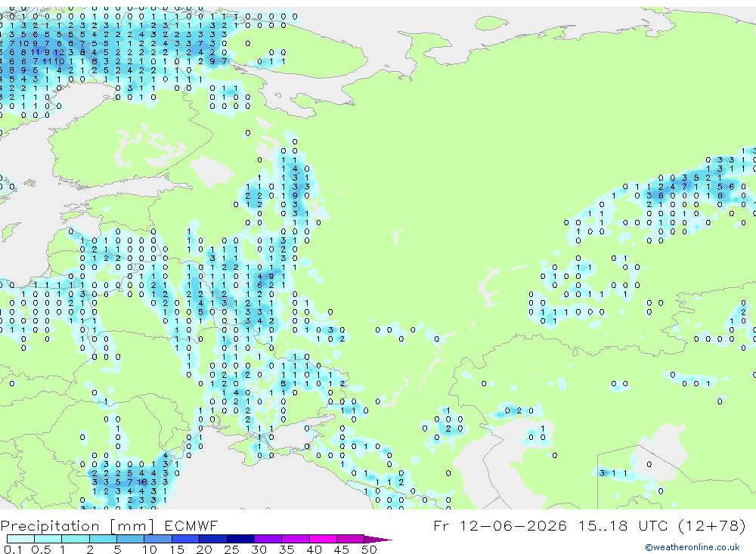
Task: Click the 45–50 mm legend swatch
Action: point(351,539)
